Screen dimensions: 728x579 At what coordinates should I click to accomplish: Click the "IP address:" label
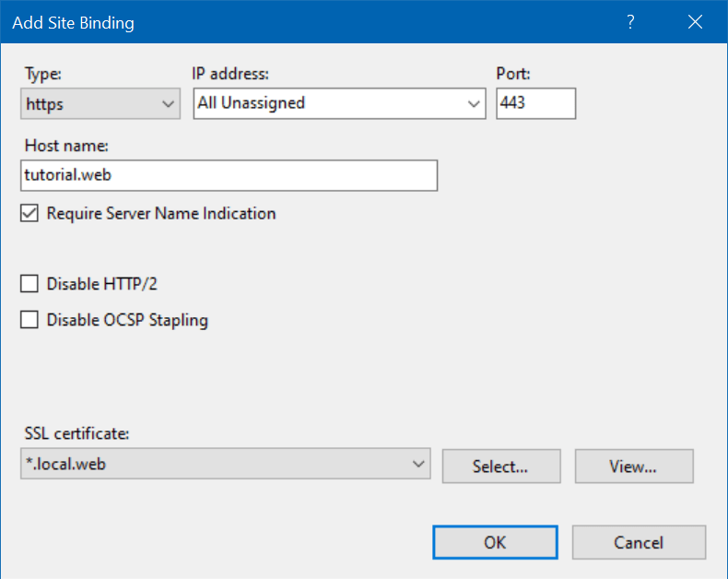pyautogui.click(x=229, y=74)
